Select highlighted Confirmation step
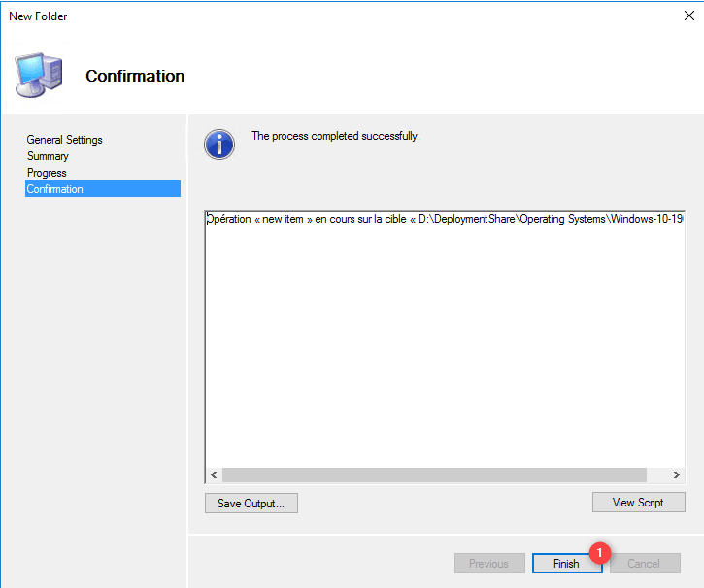704x588 pixels. tap(103, 189)
